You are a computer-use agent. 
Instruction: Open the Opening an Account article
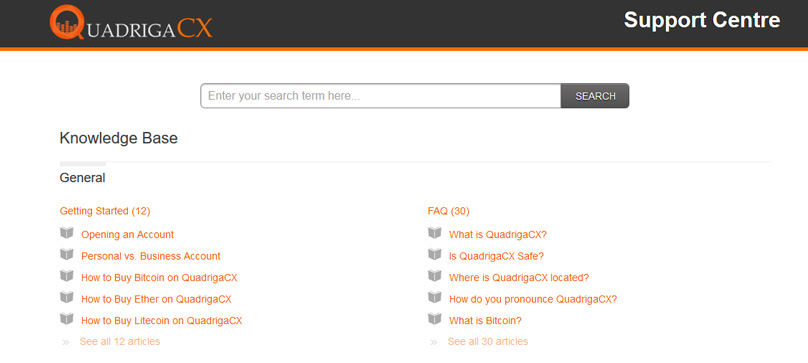[x=127, y=235]
